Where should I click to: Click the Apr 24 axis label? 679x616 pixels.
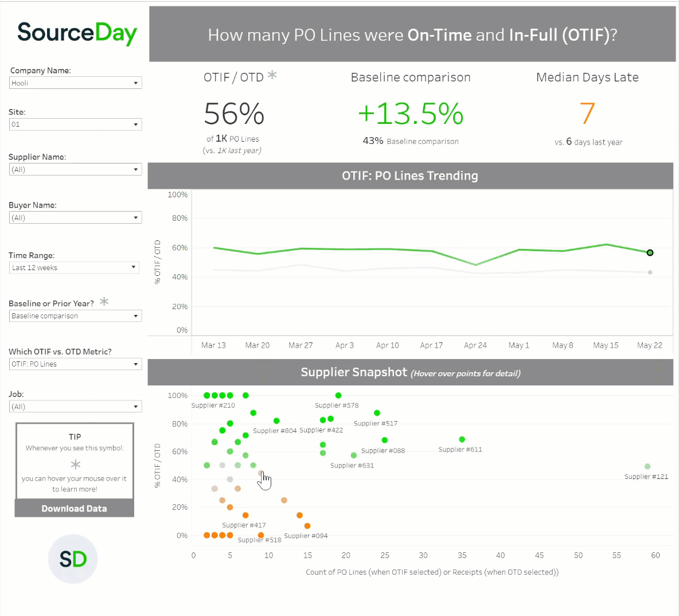[x=475, y=345]
